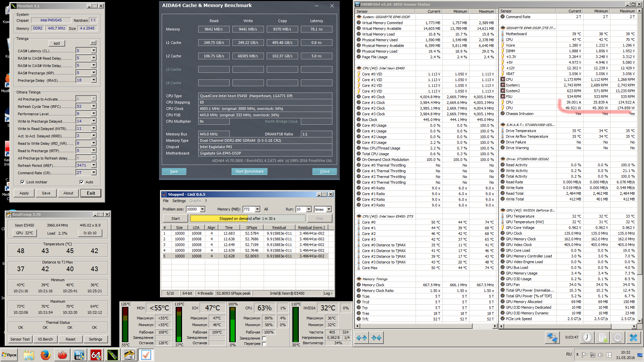Image resolution: width=644 pixels, height=362 pixels.
Task: Open HWiNFO network remote monitoring icon
Action: (x=552, y=338)
